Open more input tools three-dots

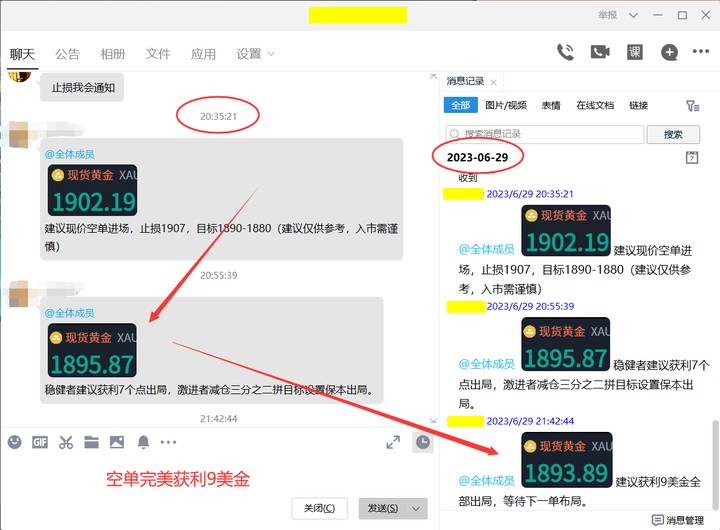point(168,442)
